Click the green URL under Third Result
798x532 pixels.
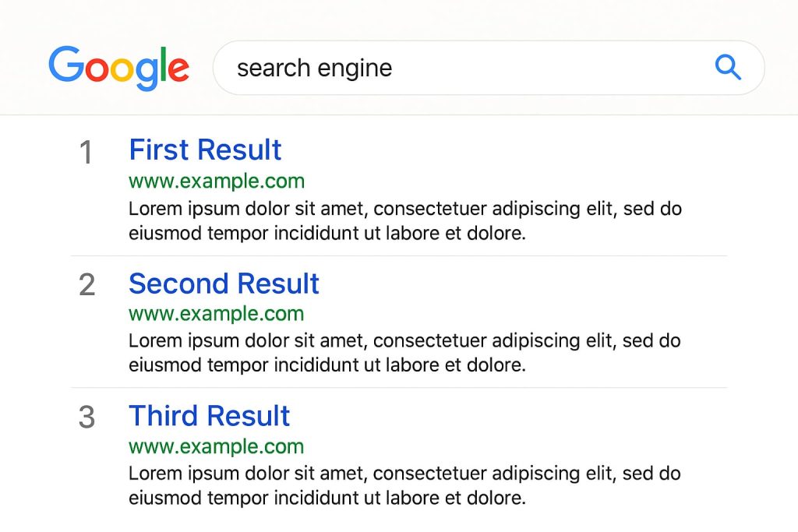[217, 446]
